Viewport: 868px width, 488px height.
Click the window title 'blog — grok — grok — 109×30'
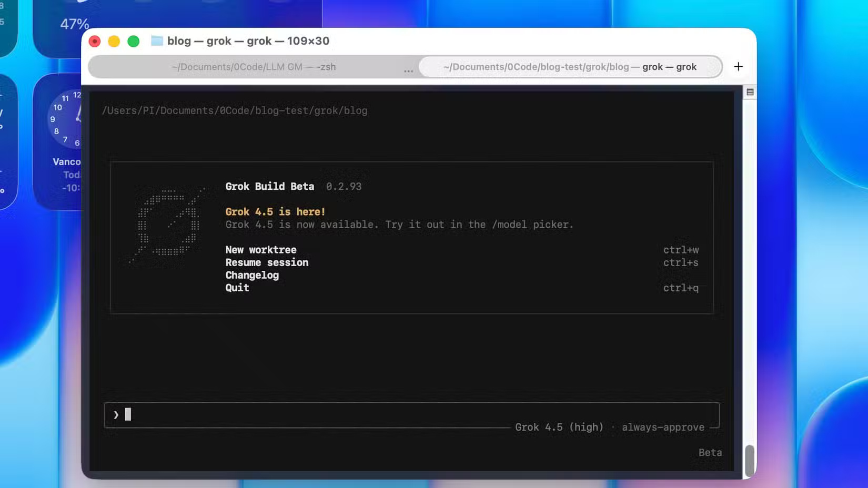pyautogui.click(x=248, y=40)
